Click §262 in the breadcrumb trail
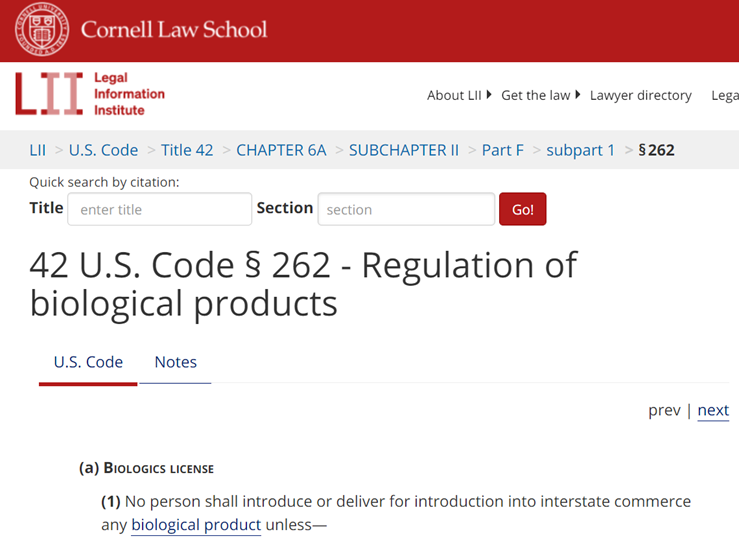This screenshot has width=739, height=545. [x=656, y=150]
